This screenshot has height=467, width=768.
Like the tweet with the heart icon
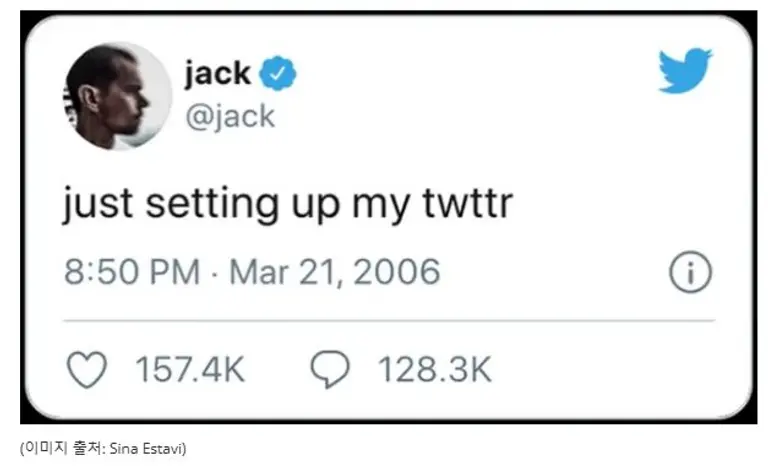click(86, 370)
